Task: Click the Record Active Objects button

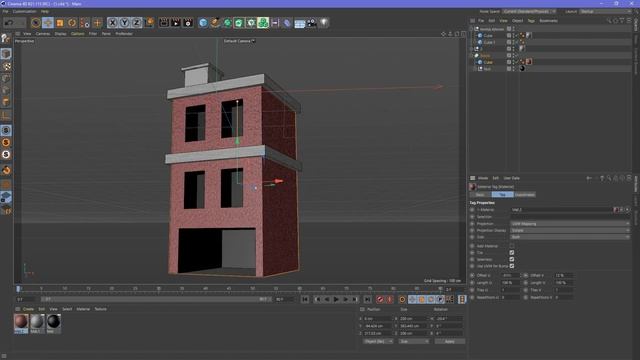Action: coord(380,300)
